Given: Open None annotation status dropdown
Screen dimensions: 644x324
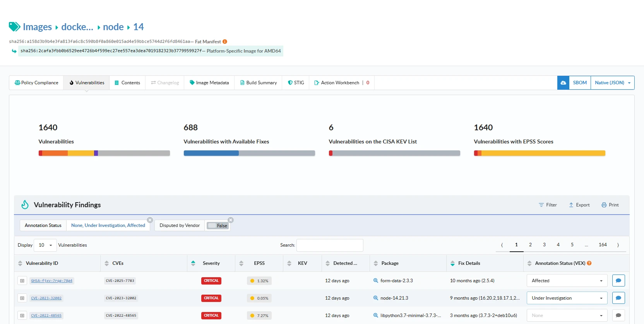Looking at the screenshot, I should point(567,315).
